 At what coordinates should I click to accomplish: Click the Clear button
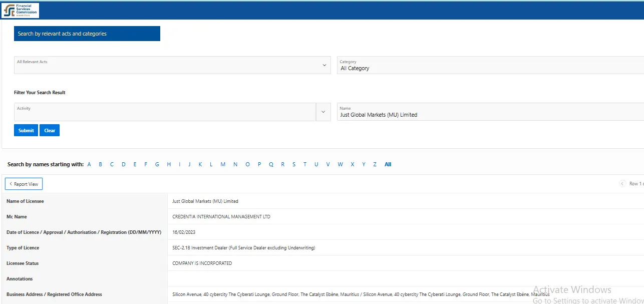50,130
